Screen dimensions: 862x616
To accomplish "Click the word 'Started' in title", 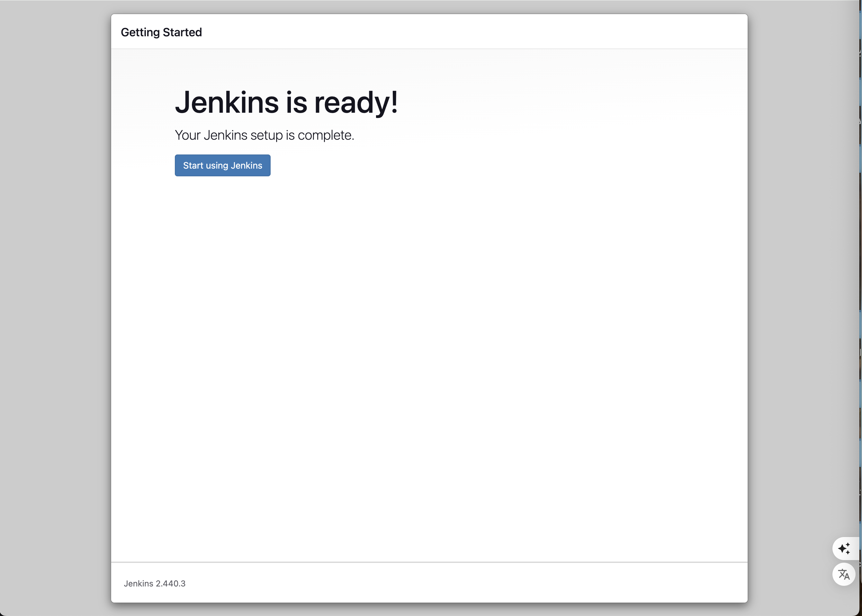I will click(x=182, y=32).
